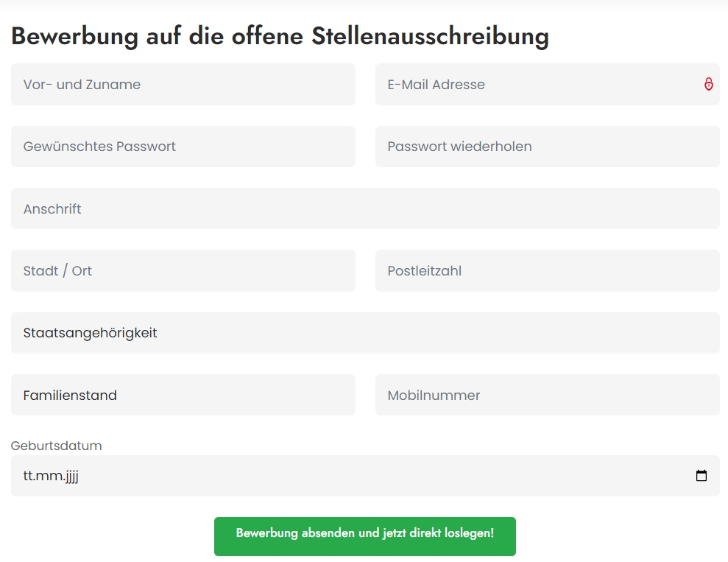The image size is (728, 562).
Task: Open the Staatsangehörigkeit dropdown
Action: 365,332
